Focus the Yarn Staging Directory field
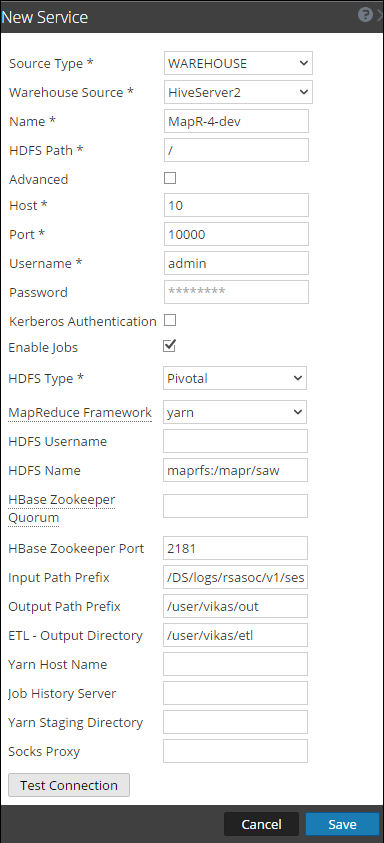Viewport: 384px width, 843px height. tap(236, 723)
